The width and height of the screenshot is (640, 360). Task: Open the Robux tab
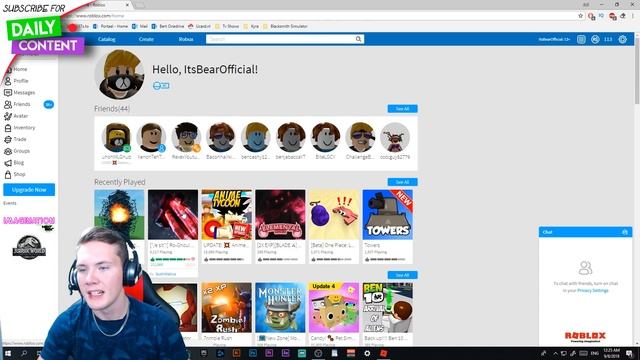[186, 39]
